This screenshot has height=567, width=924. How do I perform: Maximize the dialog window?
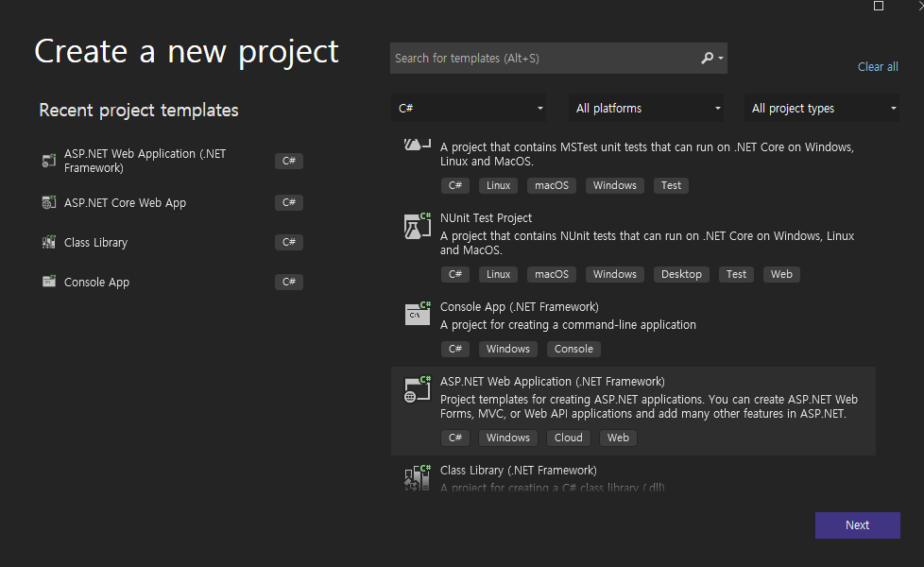[x=878, y=6]
